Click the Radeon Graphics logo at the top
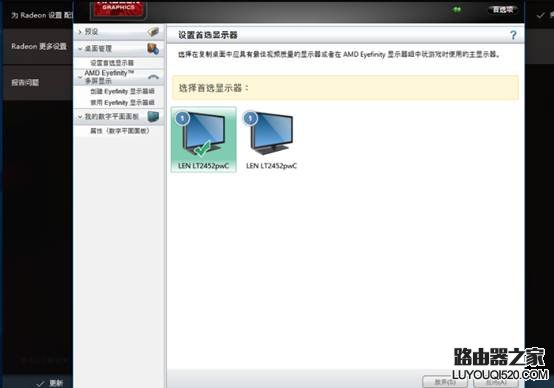This screenshot has height=388, width=554. click(119, 8)
